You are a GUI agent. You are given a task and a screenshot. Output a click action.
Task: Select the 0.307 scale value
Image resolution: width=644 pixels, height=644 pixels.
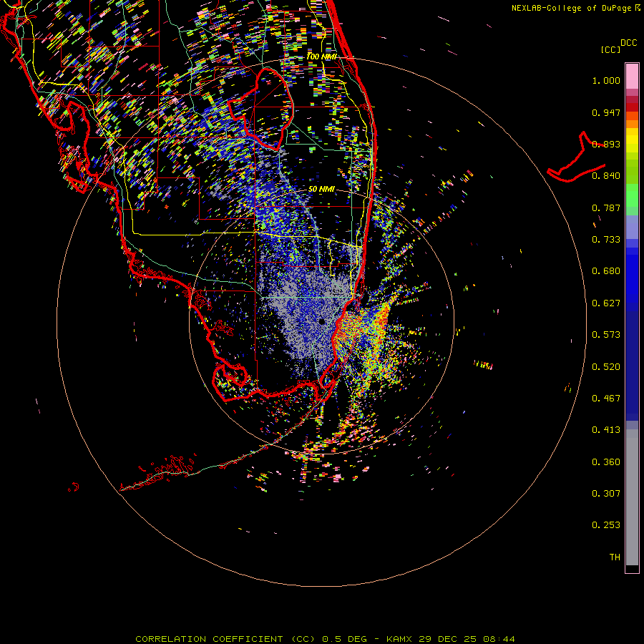point(606,494)
